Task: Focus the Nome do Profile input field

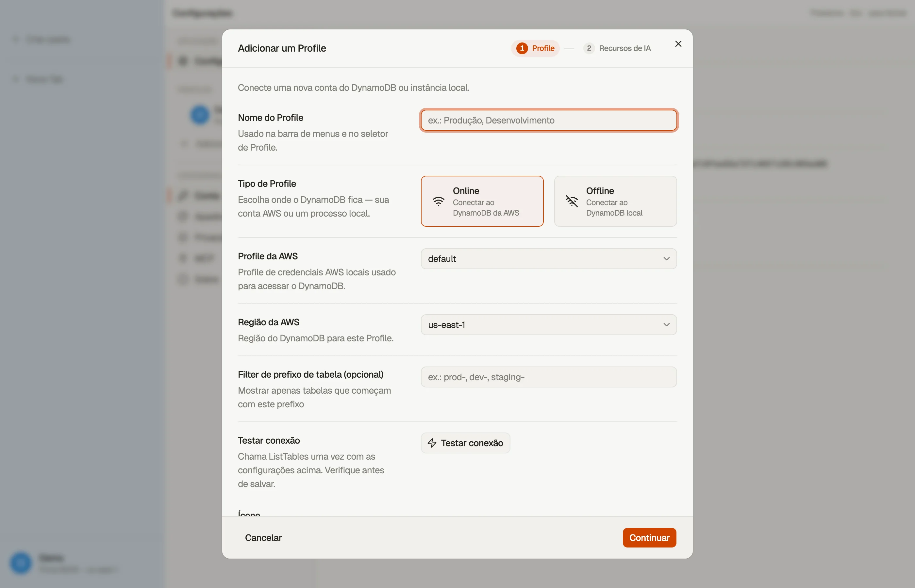Action: [549, 120]
